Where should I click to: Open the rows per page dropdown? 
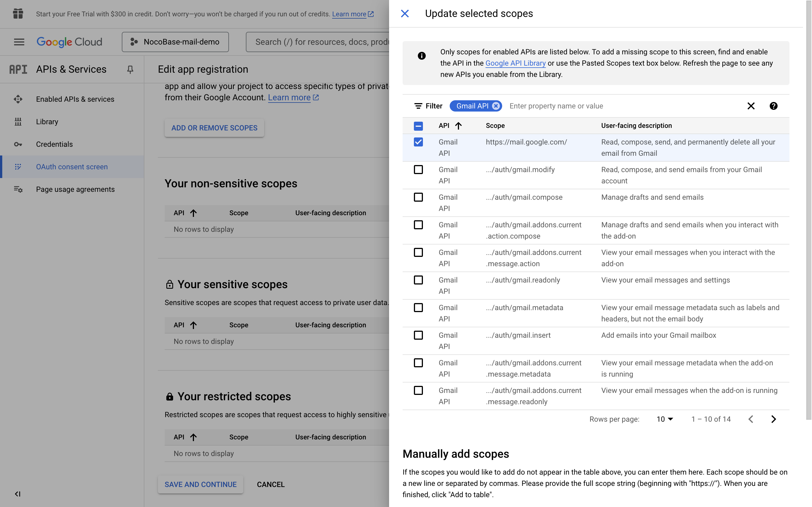(665, 419)
